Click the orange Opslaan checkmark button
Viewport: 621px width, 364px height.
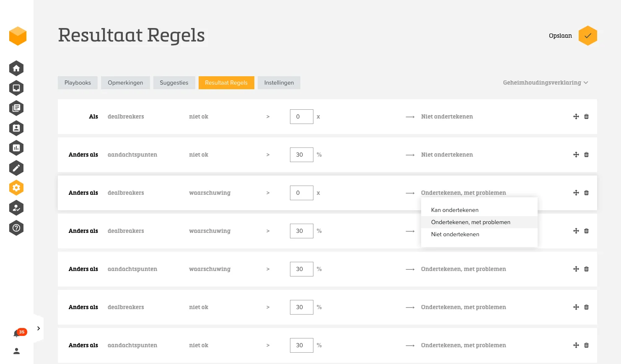(587, 36)
